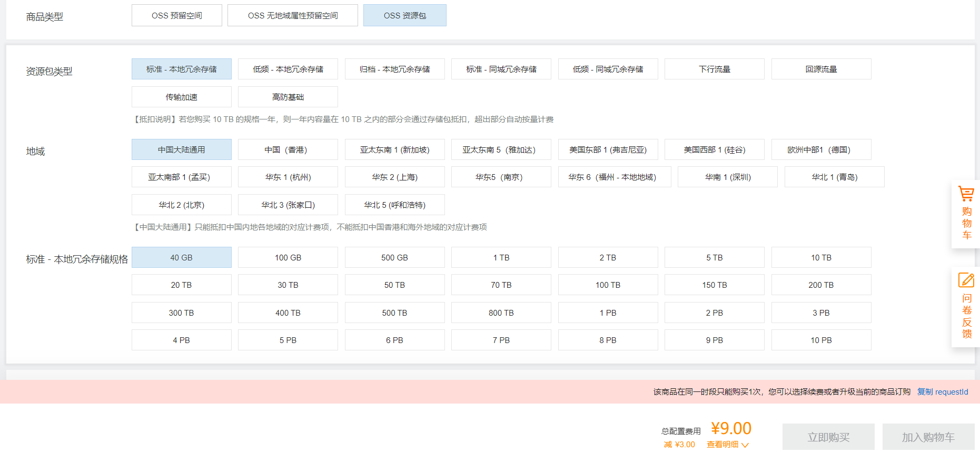Click the 加入购物车 button

tap(928, 437)
